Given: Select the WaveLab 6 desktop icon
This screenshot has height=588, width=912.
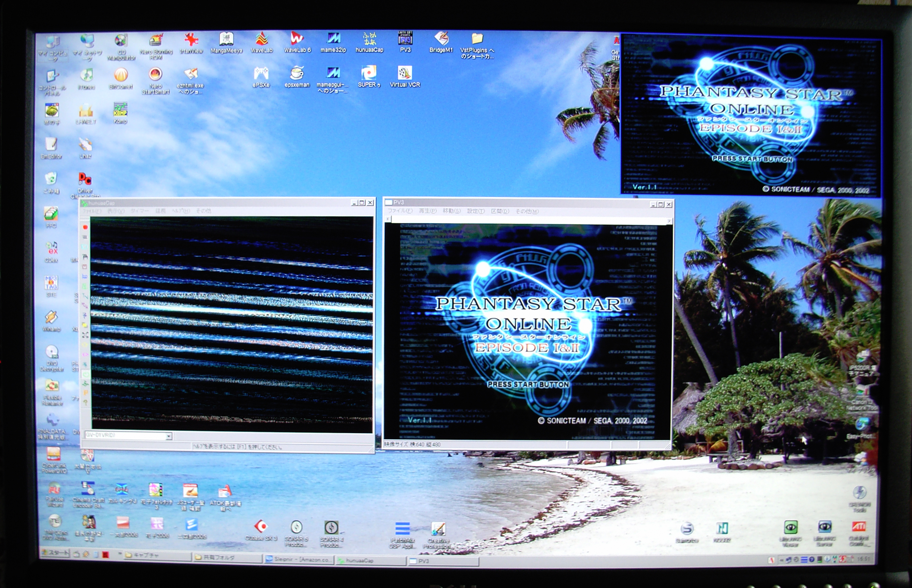Looking at the screenshot, I should pos(297,42).
